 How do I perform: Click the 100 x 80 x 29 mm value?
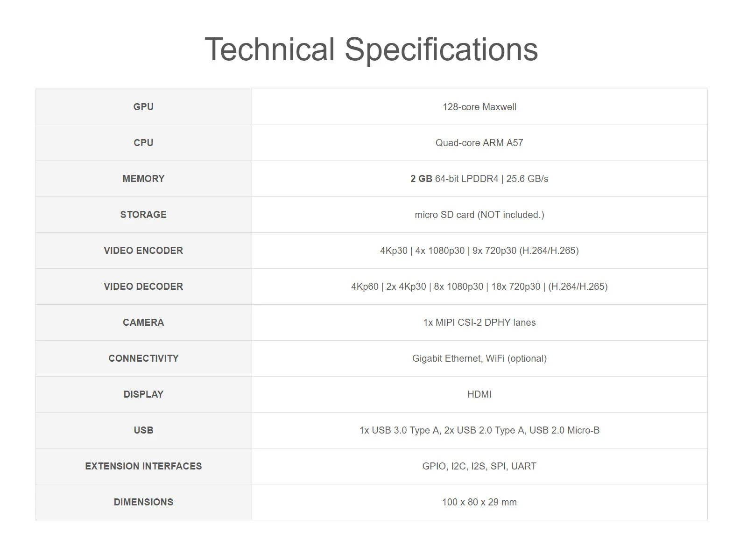point(479,502)
